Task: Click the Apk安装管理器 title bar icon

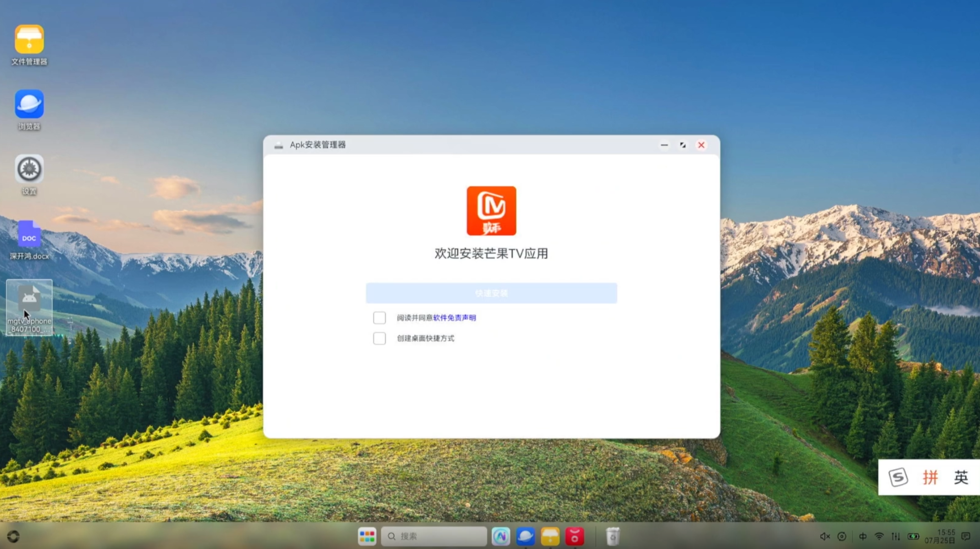Action: pos(278,145)
